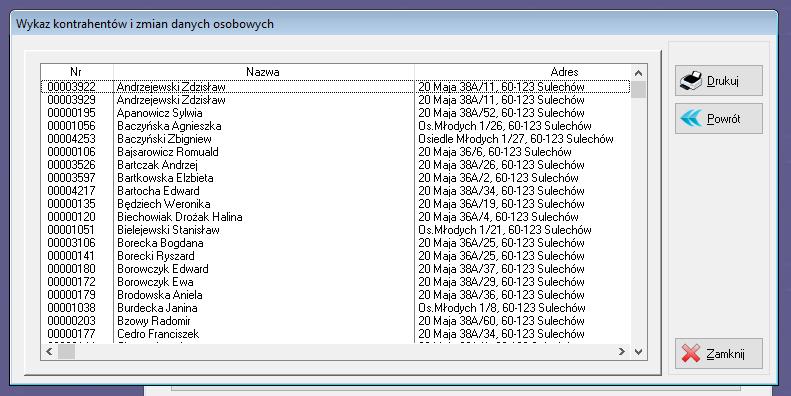Image resolution: width=791 pixels, height=396 pixels.
Task: Select the Bajsarowicz Romuald row
Action: tap(336, 152)
